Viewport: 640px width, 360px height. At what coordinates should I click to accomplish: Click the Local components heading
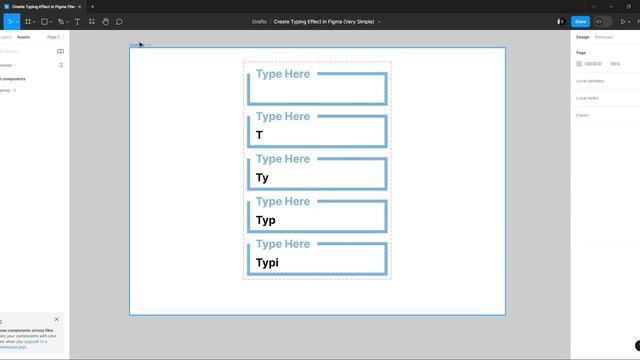(13, 79)
